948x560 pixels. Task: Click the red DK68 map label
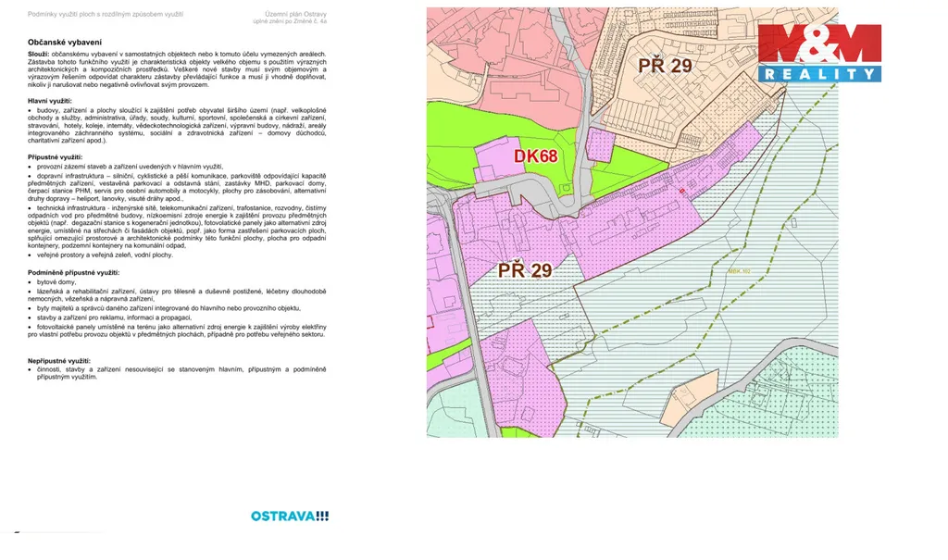pos(535,156)
